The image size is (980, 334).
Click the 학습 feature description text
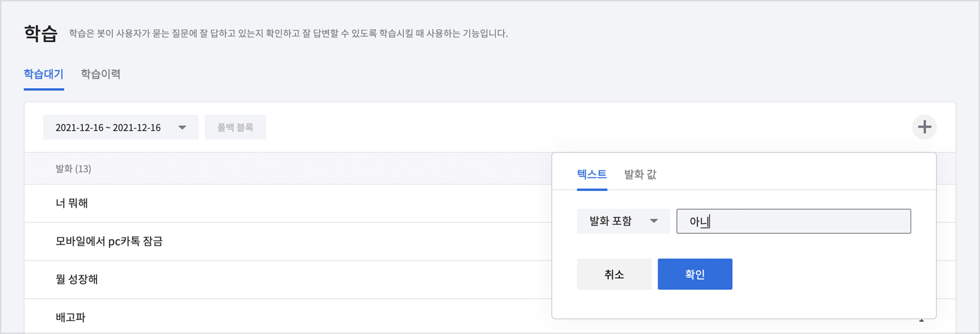tap(288, 33)
